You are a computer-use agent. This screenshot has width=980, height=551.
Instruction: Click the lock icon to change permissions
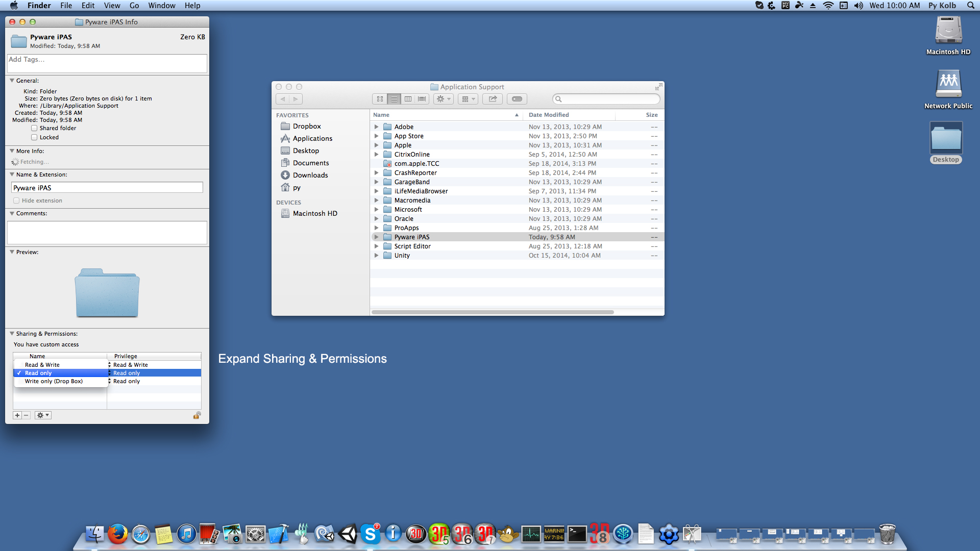pos(197,415)
